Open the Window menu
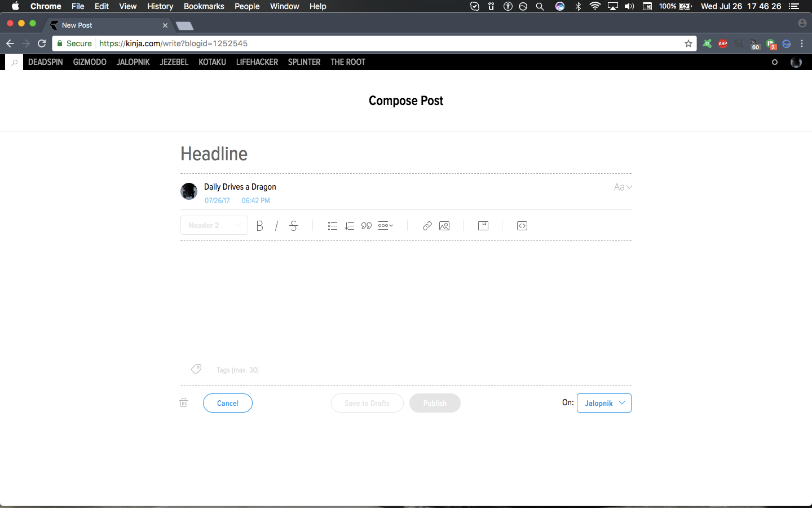The width and height of the screenshot is (812, 508). [x=284, y=6]
